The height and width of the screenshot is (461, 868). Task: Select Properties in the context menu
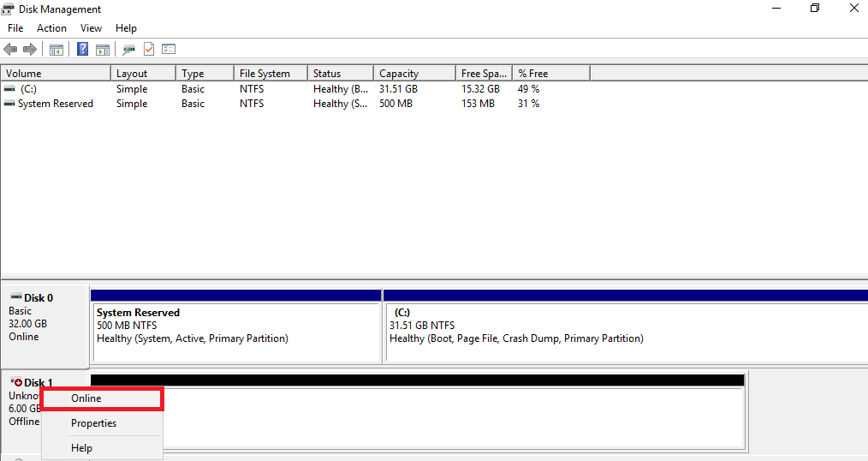93,423
